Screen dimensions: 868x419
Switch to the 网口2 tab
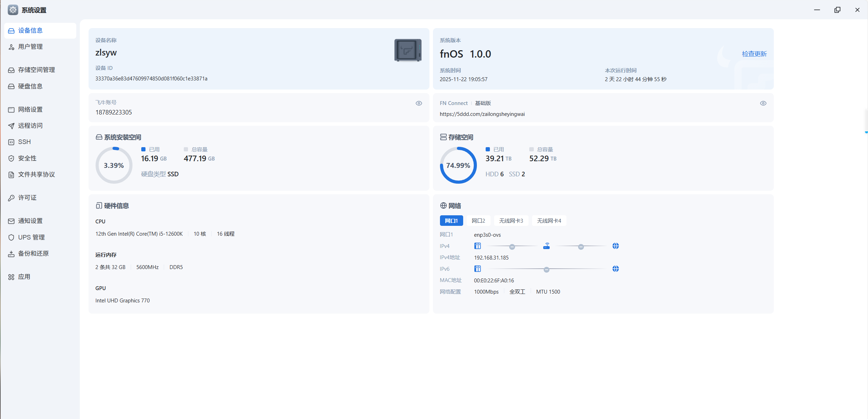[478, 221]
